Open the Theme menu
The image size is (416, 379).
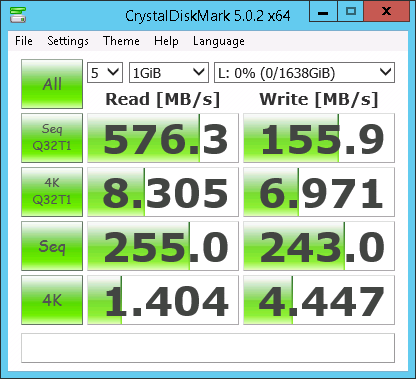(x=121, y=41)
